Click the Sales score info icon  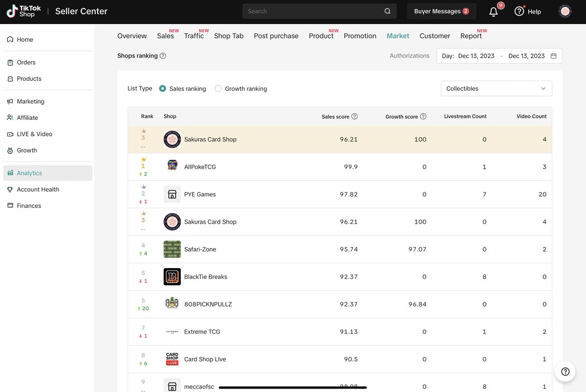coord(355,116)
